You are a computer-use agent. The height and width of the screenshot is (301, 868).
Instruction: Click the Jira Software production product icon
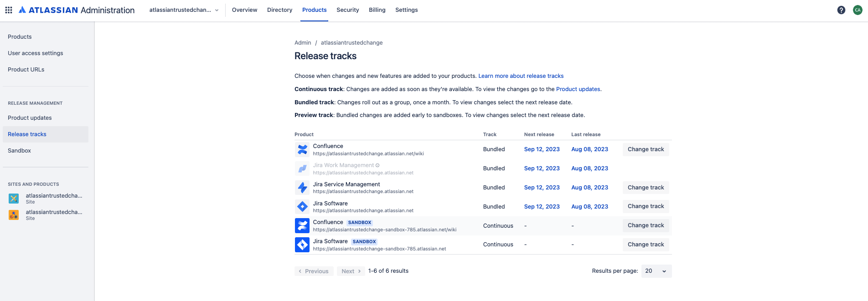coord(302,207)
